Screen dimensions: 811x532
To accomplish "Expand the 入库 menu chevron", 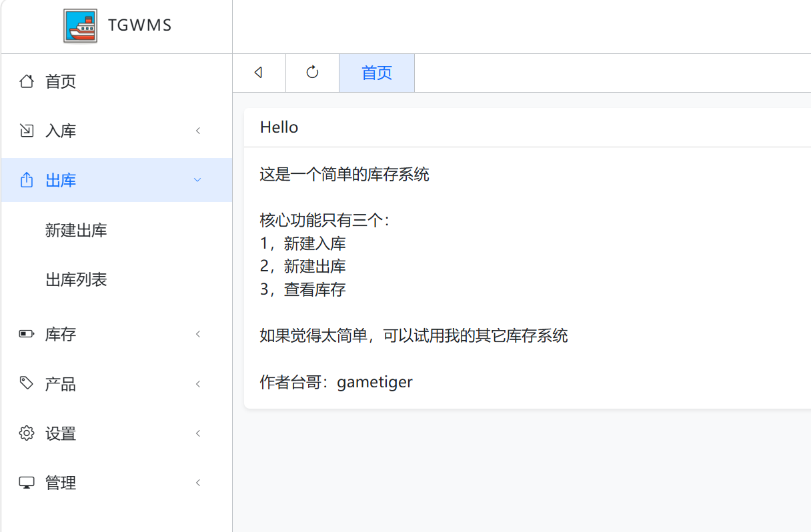I will 198,131.
